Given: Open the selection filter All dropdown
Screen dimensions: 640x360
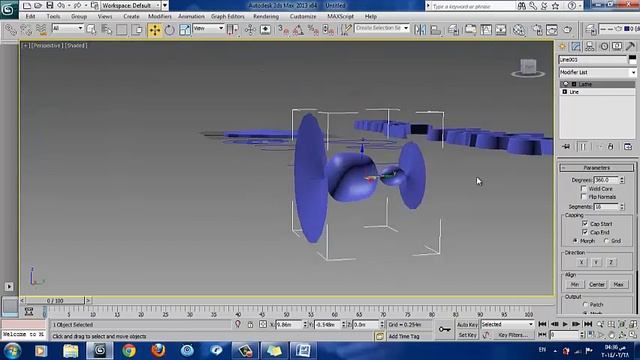Looking at the screenshot, I should click(x=68, y=28).
